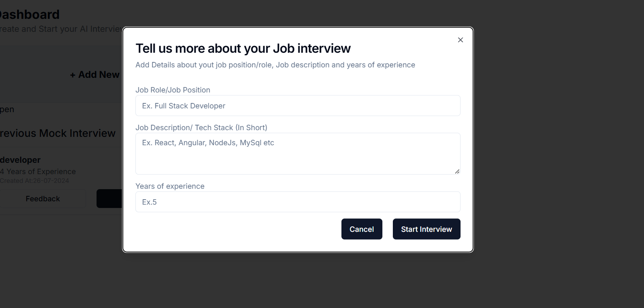Open Feedback for the developer interview
The width and height of the screenshot is (644, 308).
[43, 199]
